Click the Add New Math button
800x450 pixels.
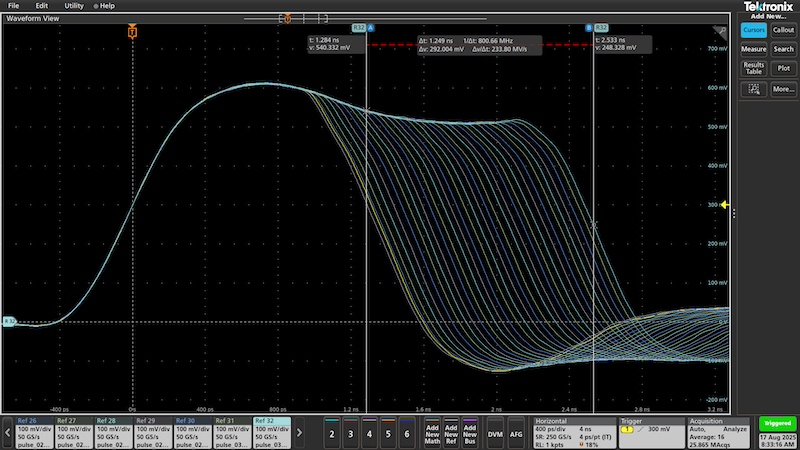tap(432, 434)
